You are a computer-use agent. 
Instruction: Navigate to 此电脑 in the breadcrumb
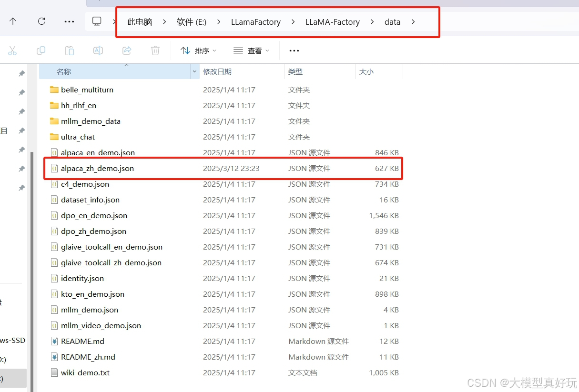140,22
